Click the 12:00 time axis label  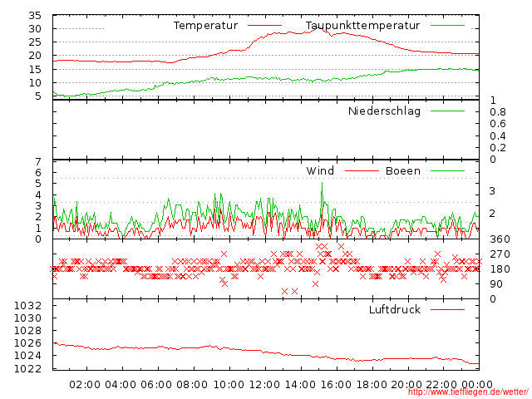[x=264, y=385]
